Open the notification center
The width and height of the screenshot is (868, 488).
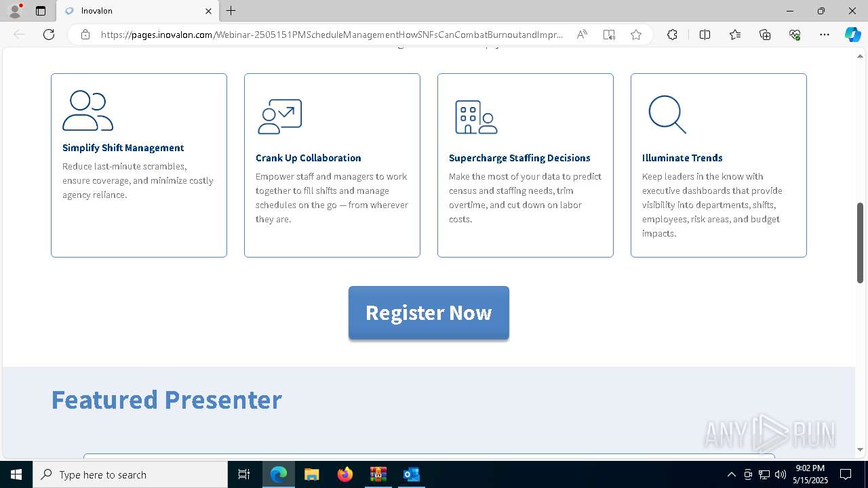point(846,474)
